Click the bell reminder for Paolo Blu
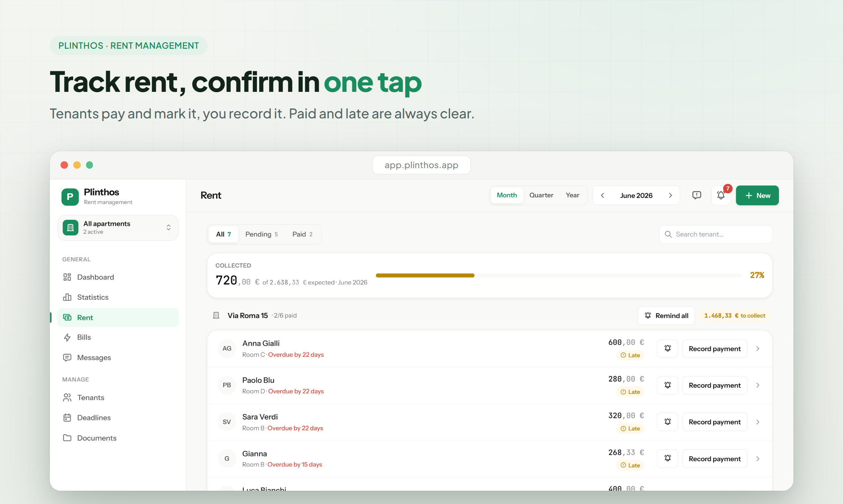The image size is (843, 504). [668, 385]
